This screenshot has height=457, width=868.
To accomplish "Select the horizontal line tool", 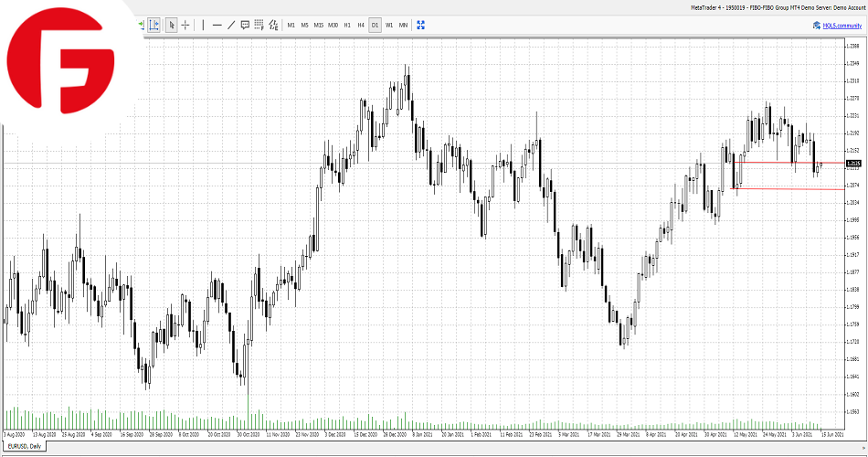I will (217, 25).
